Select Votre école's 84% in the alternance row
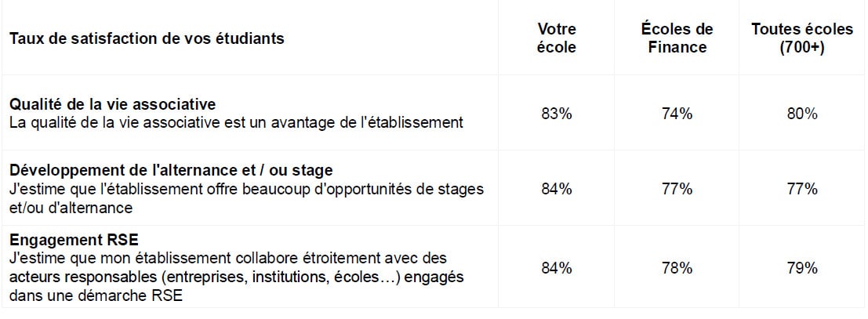 557,189
